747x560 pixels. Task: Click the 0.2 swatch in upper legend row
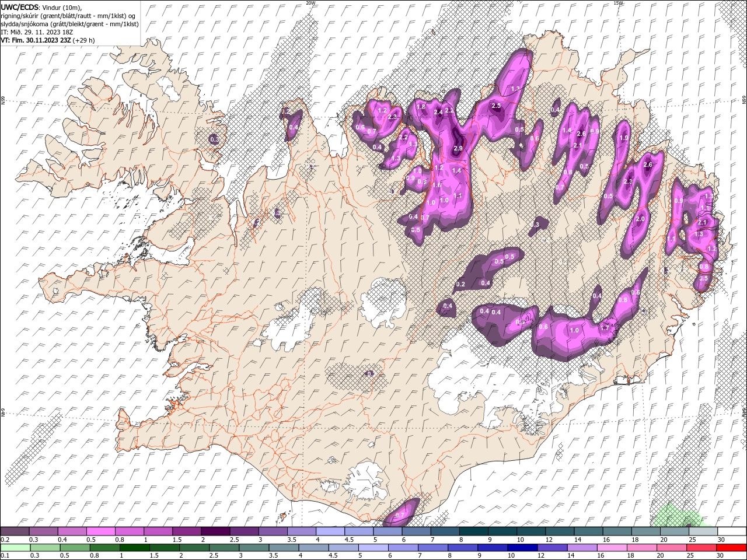(15, 531)
